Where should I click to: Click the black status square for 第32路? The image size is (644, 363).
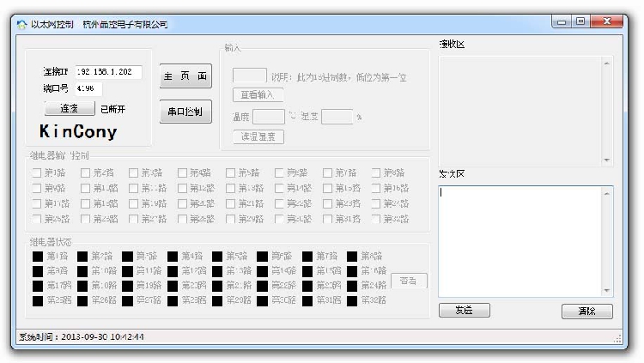(352, 301)
